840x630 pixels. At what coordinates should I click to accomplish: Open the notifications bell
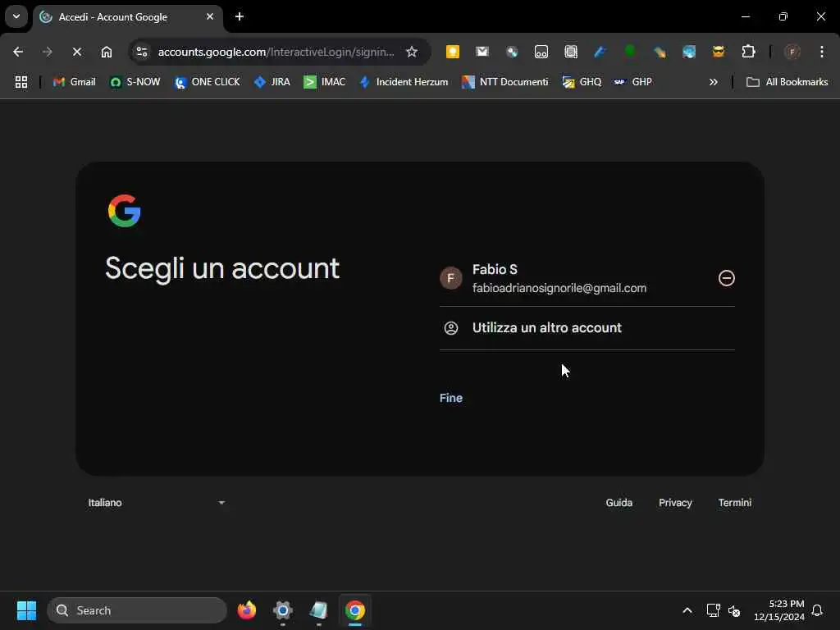(817, 610)
